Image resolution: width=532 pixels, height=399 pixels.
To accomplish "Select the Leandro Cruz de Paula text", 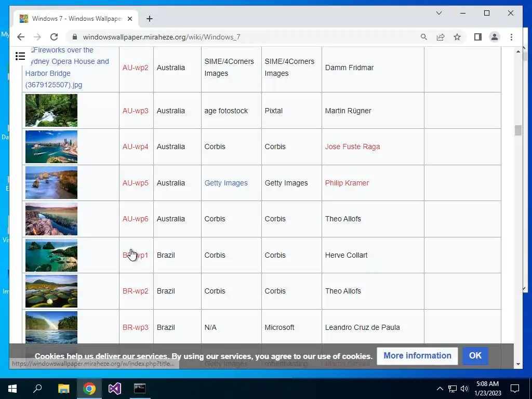I will [x=362, y=327].
